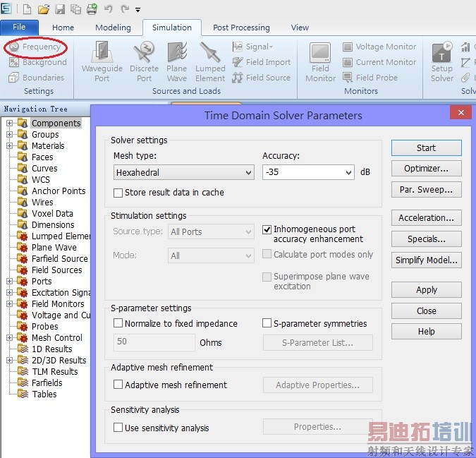Add a Field Monitor
Image resolution: width=476 pixels, height=458 pixels.
coord(320,62)
